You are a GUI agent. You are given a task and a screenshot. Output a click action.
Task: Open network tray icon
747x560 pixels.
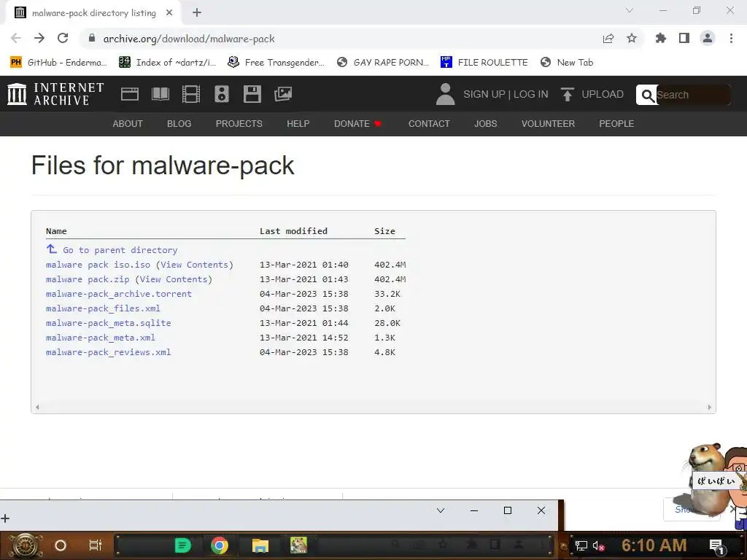[x=581, y=545]
